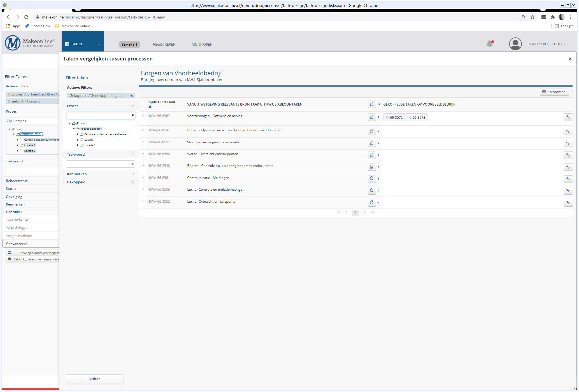Click copy-all icon in table header
Screen dimensions: 579x392
[371, 104]
